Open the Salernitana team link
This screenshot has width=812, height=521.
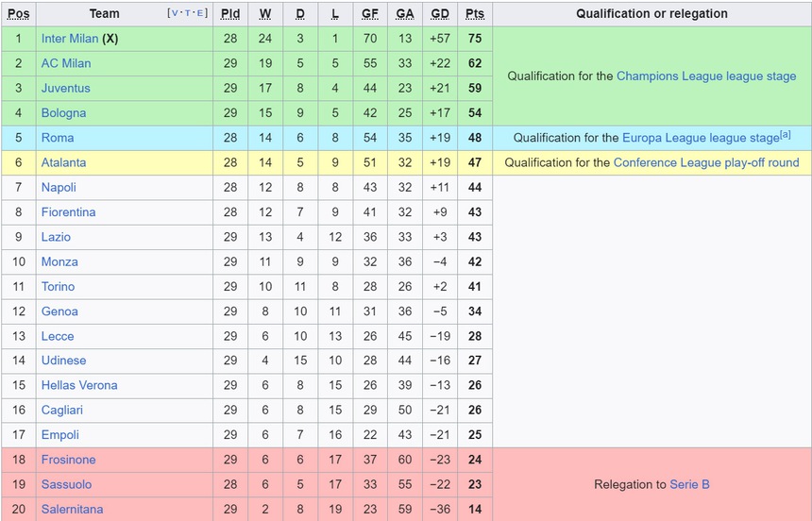click(72, 509)
